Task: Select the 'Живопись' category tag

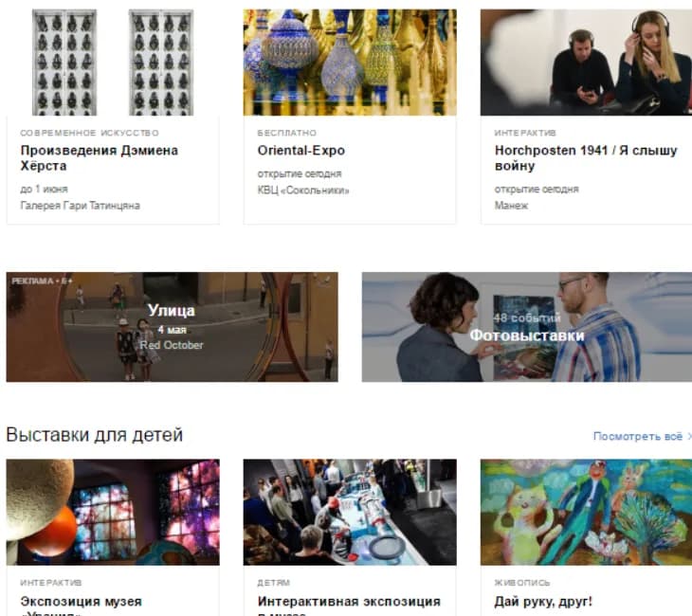Action: [522, 583]
